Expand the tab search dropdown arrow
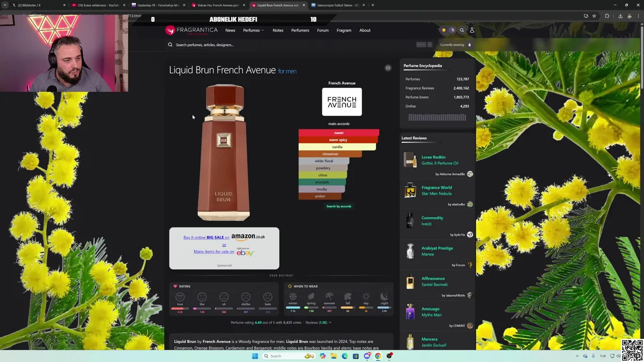This screenshot has width=644, height=362. pos(6,5)
